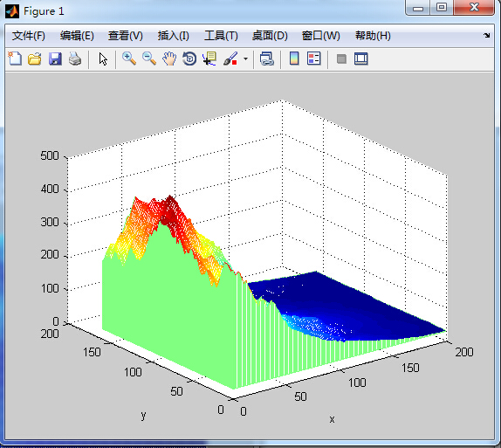501x448 pixels.
Task: Open the 工具(T) menu
Action: 221,36
